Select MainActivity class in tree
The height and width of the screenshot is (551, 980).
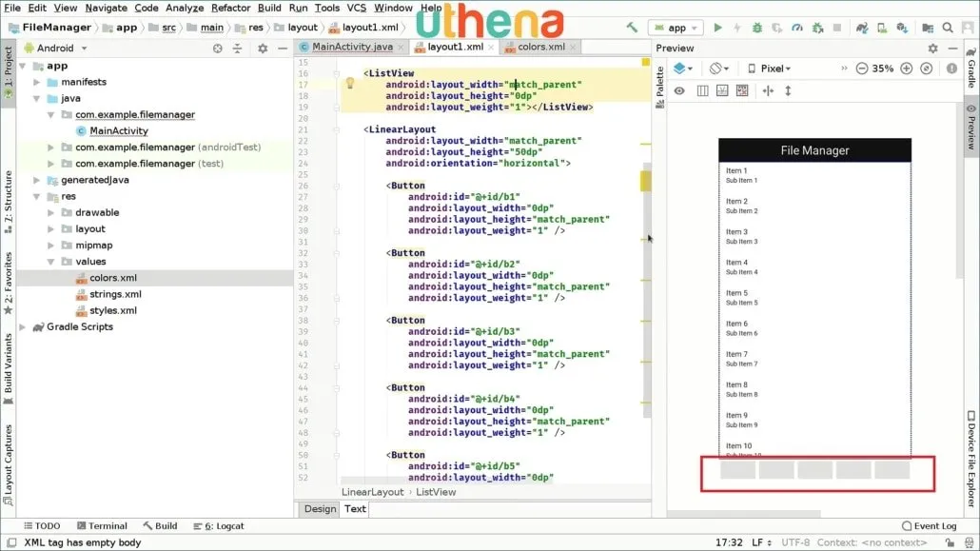(x=119, y=130)
